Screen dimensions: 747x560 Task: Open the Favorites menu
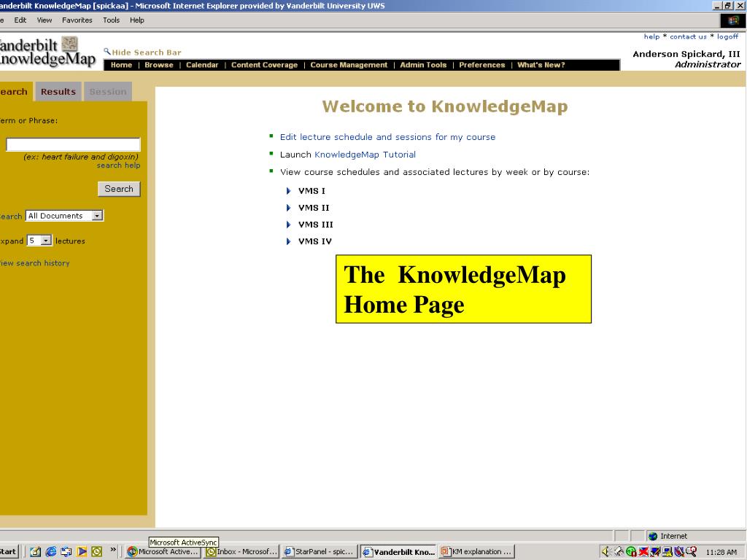[x=77, y=20]
